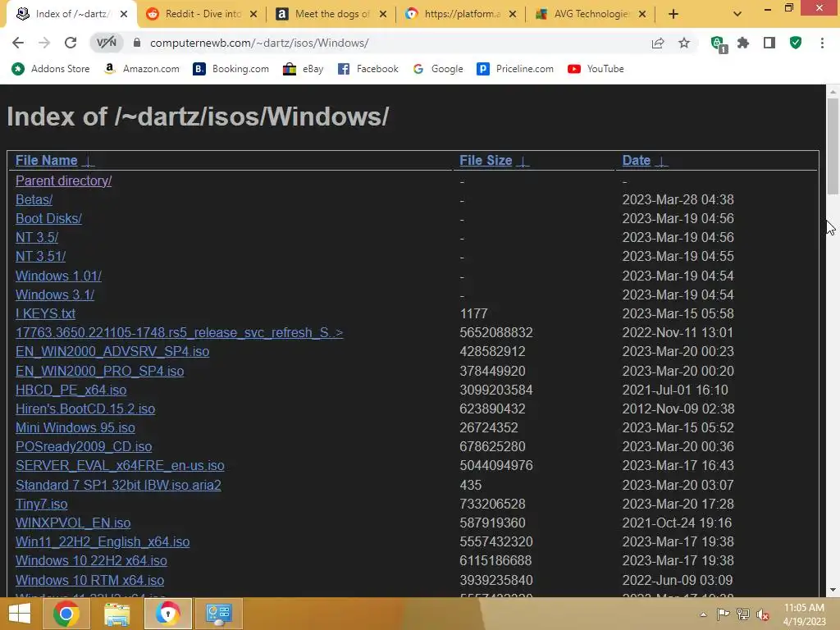Download SERVER_EVAL_x64FRE_en-us.iso

120,466
